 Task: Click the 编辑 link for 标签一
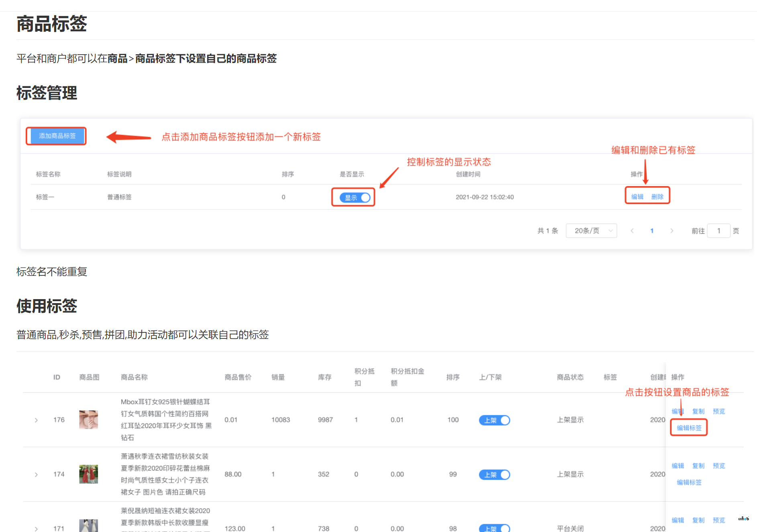tap(637, 197)
